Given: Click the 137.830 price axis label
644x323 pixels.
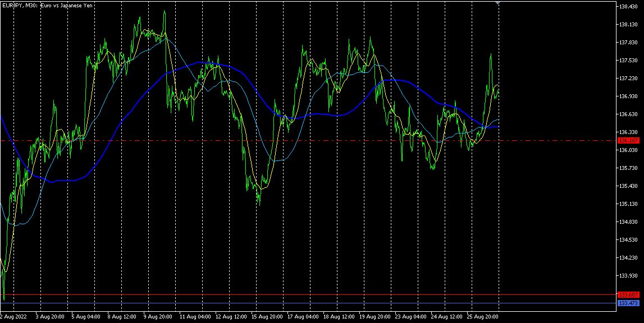Looking at the screenshot, I should pos(628,43).
